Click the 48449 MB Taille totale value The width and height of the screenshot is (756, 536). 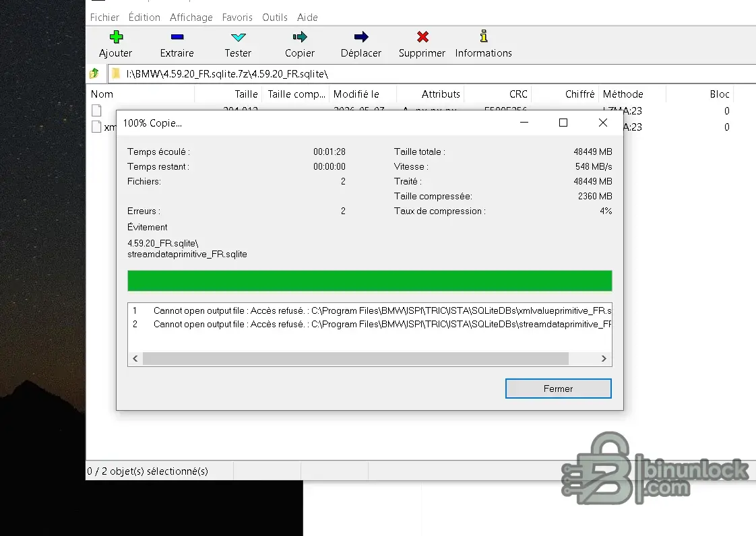pyautogui.click(x=592, y=152)
